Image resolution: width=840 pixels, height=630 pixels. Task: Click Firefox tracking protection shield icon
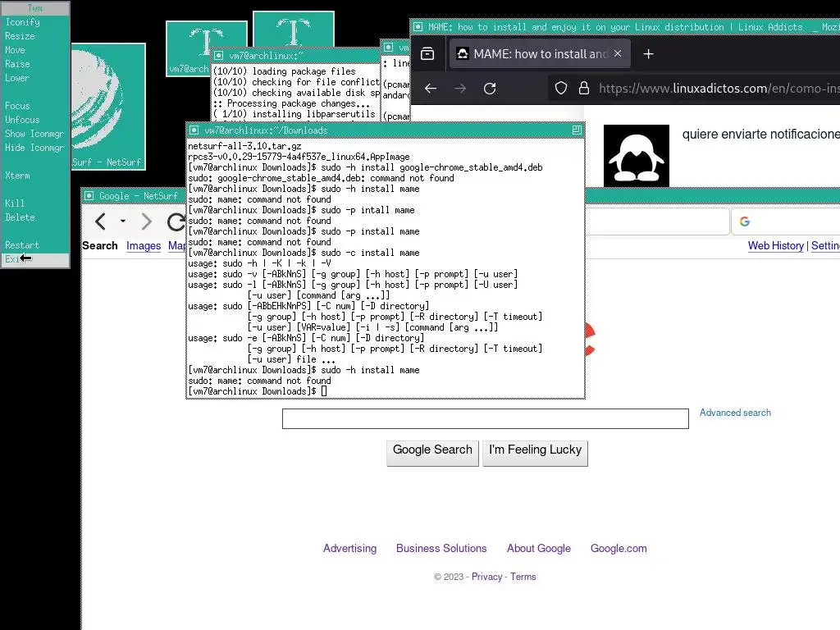(561, 89)
